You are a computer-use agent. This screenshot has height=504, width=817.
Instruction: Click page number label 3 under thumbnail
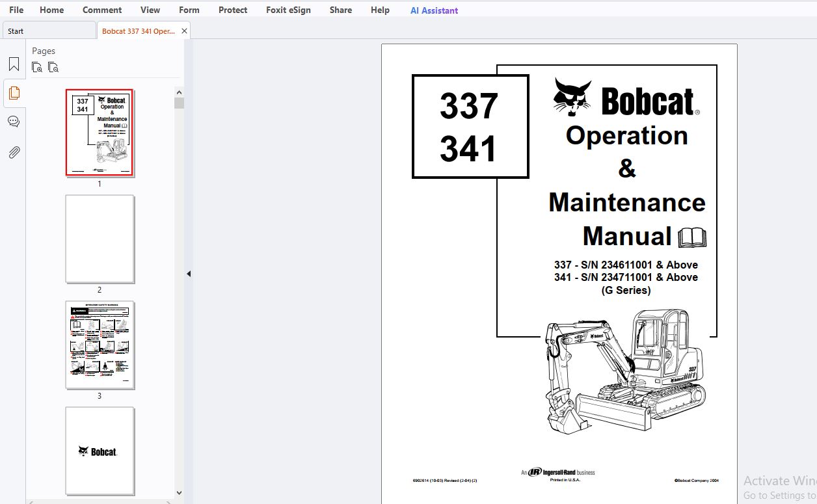[x=100, y=396]
